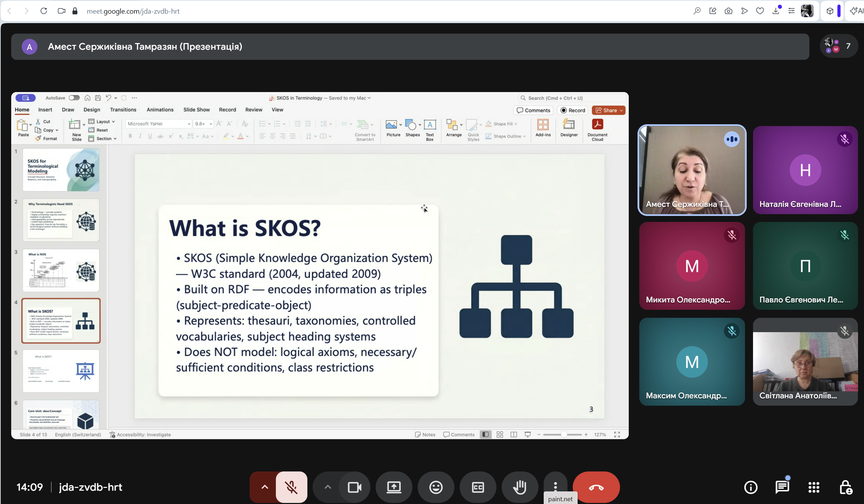Open the Slide Show ribbon tab
The image size is (864, 504).
click(196, 110)
